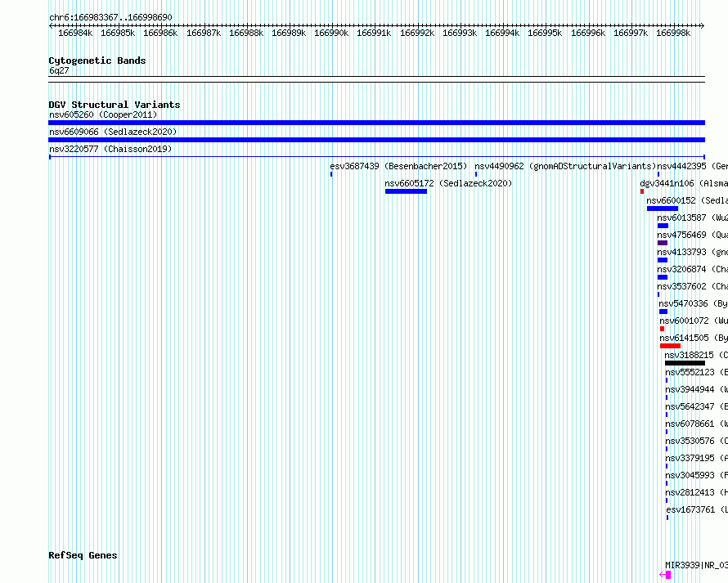Viewport: 728px width, 583px height.
Task: Open the nsv5552123 variant label
Action: tap(696, 372)
